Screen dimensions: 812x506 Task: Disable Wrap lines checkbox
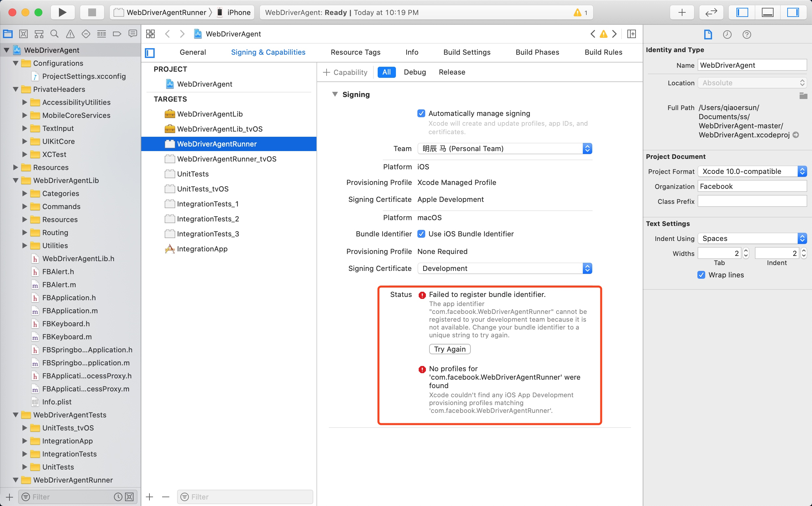coord(701,275)
